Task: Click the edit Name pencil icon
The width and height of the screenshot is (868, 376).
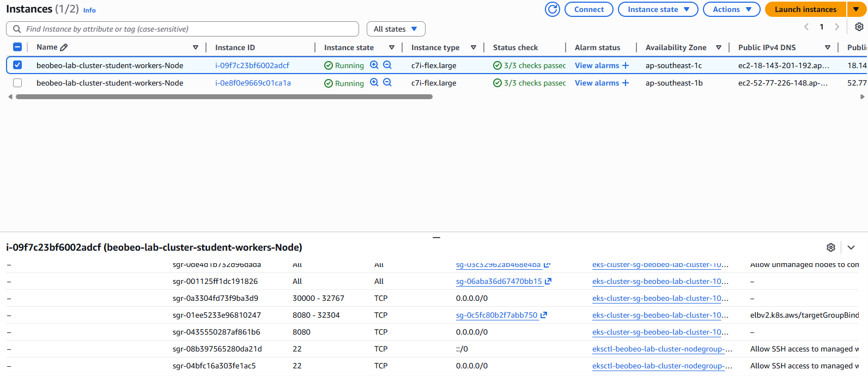Action: (x=64, y=47)
